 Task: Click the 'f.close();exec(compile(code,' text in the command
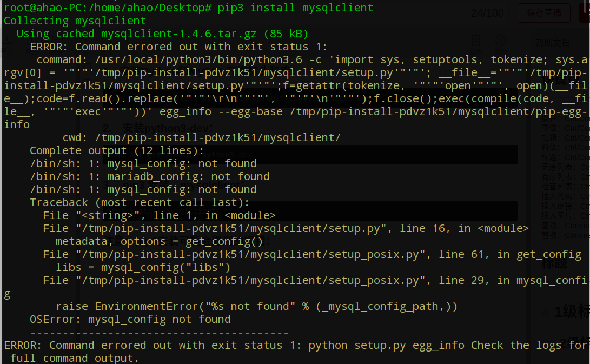tap(464, 98)
